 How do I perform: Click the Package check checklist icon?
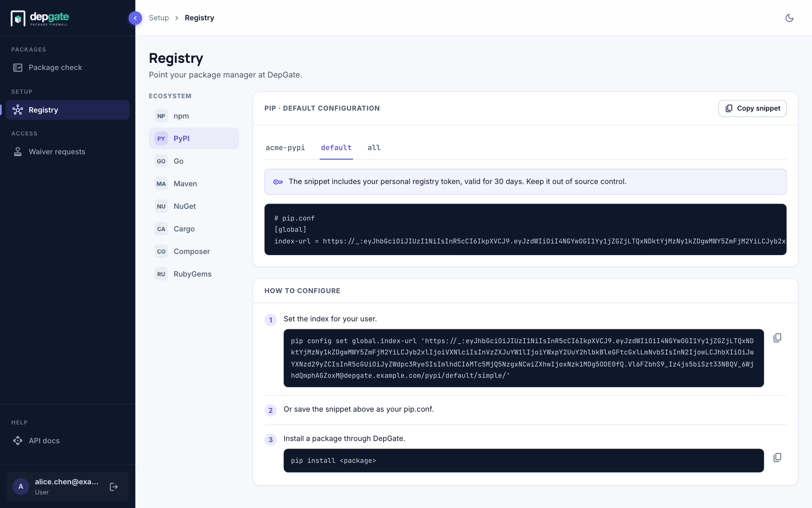18,68
